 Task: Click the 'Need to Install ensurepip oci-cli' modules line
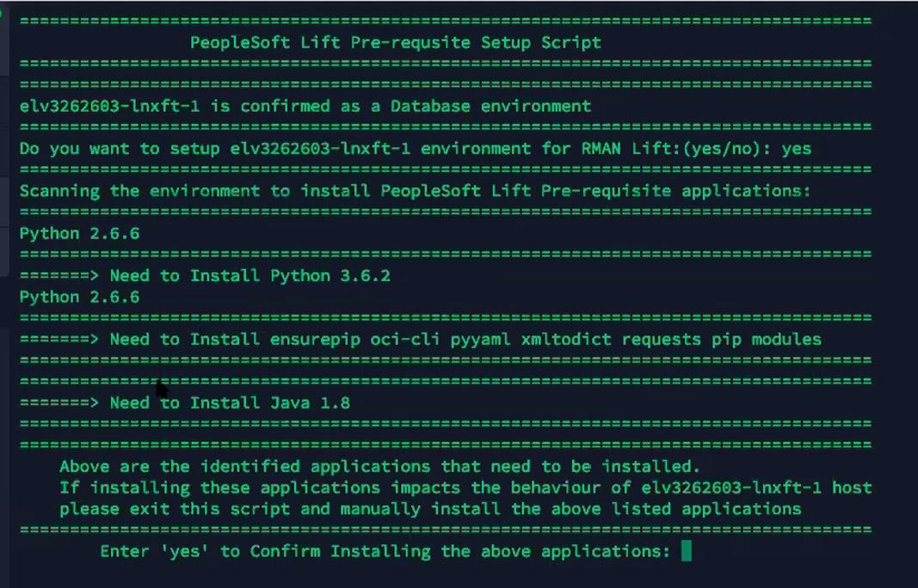[x=421, y=340]
